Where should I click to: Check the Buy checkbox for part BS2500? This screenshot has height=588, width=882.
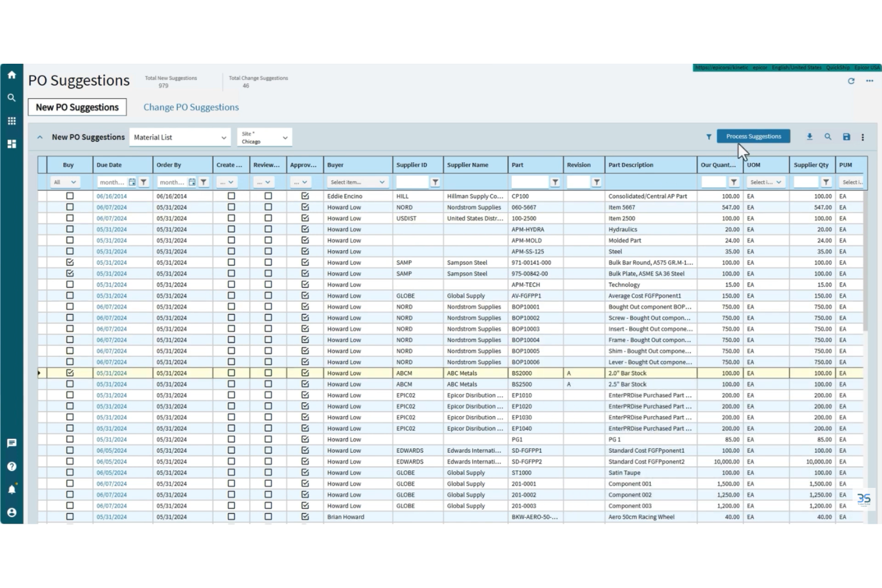70,384
